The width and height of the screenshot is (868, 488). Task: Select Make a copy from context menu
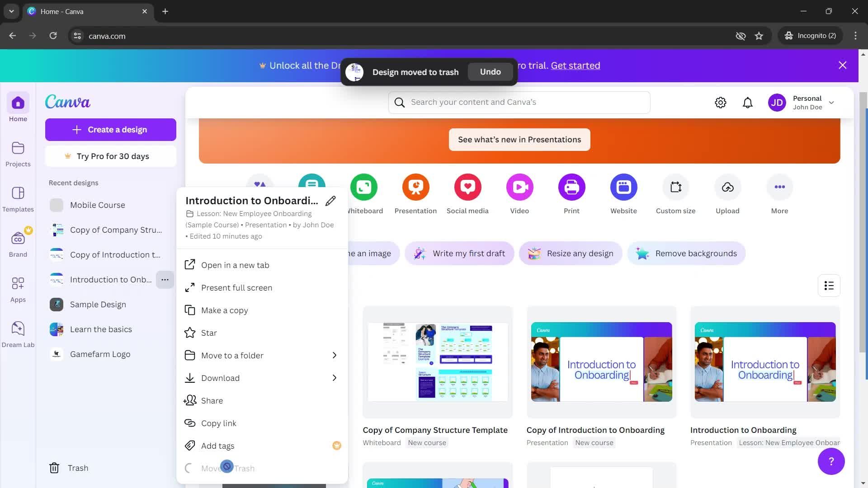(x=224, y=310)
